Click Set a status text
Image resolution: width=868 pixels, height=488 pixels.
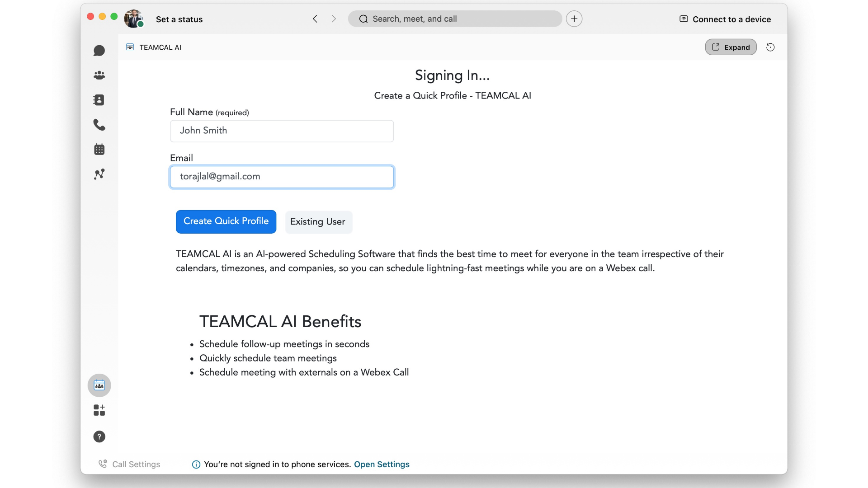[179, 19]
